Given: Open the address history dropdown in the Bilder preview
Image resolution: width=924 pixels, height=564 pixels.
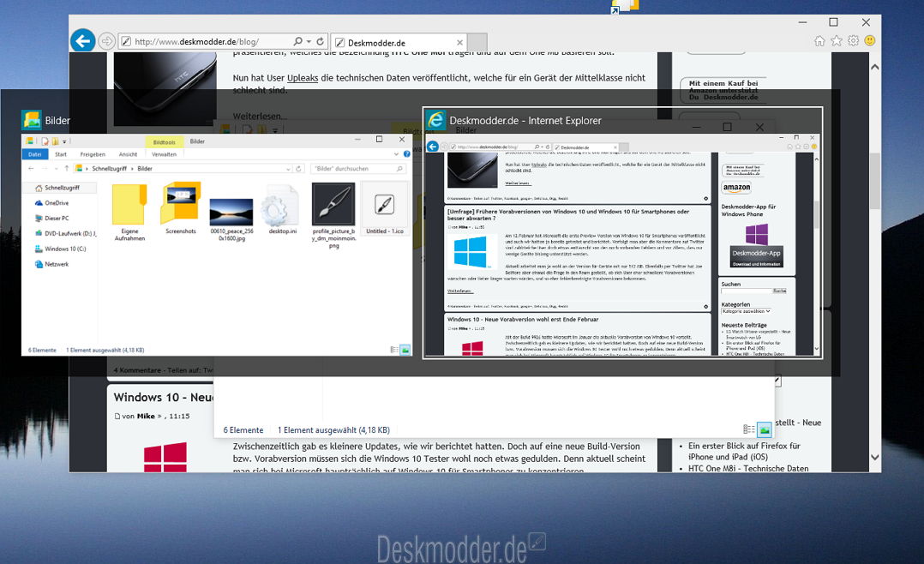Looking at the screenshot, I should (288, 169).
